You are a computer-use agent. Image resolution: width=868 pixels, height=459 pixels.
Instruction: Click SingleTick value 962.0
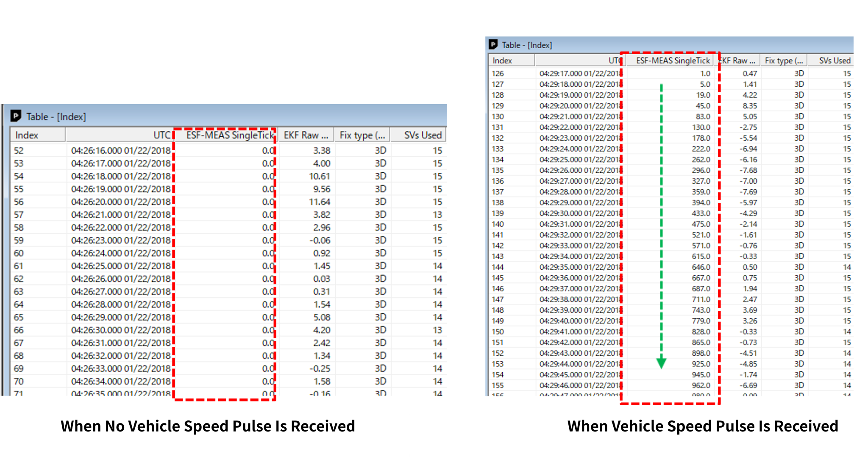click(x=701, y=385)
